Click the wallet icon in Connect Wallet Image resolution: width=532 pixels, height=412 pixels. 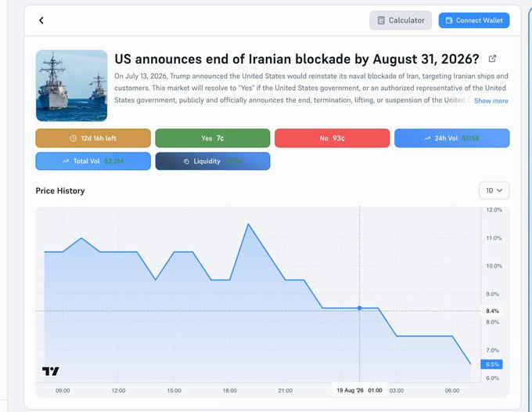(x=449, y=20)
